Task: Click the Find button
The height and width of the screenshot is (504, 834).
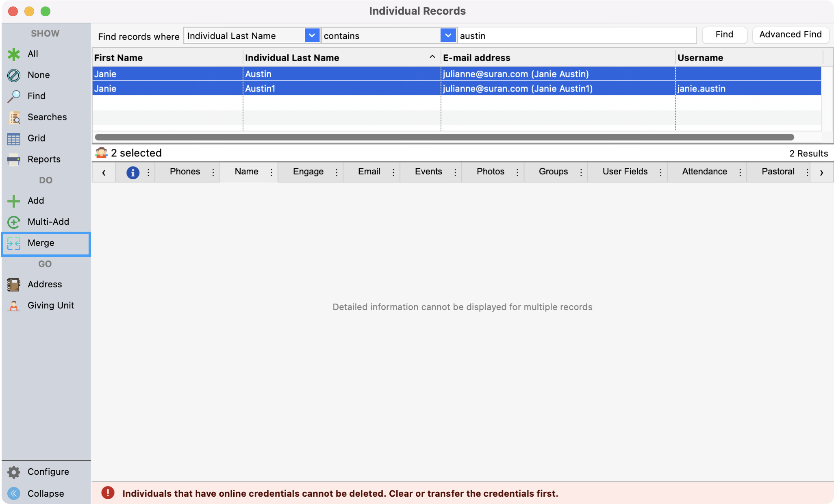Action: click(x=724, y=35)
